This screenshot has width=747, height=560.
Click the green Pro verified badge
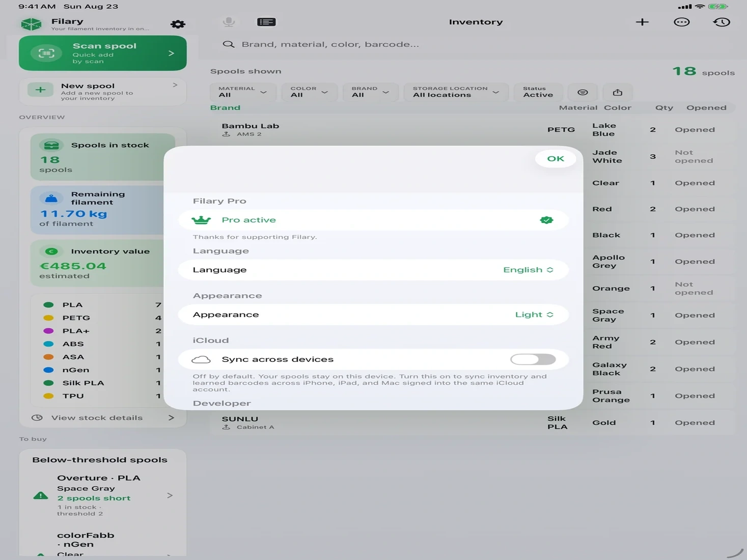point(546,220)
